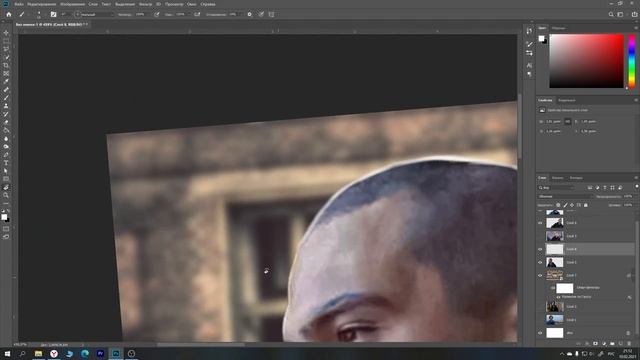Filter layers by type layers icon
The height and width of the screenshot is (360, 640).
click(x=605, y=188)
